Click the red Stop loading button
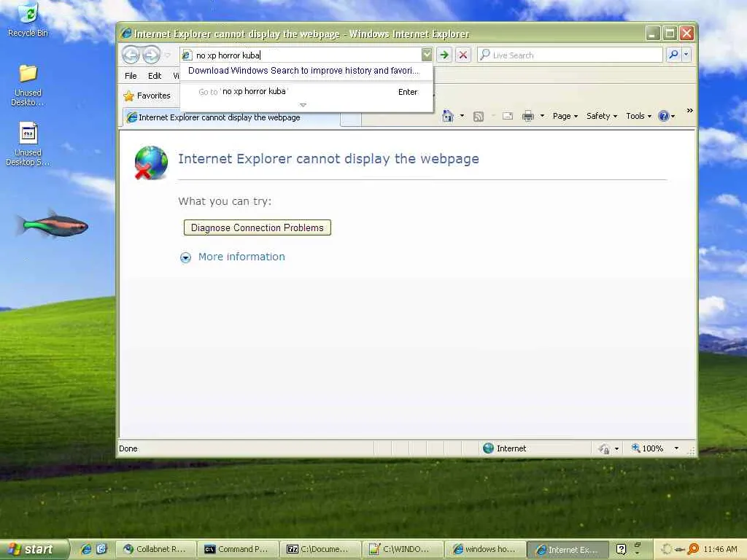747x560 pixels. 463,55
